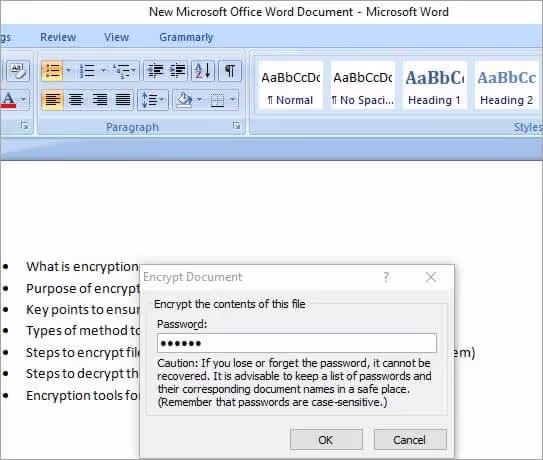543x460 pixels.
Task: Click the Sort A-Z icon
Action: [x=203, y=71]
